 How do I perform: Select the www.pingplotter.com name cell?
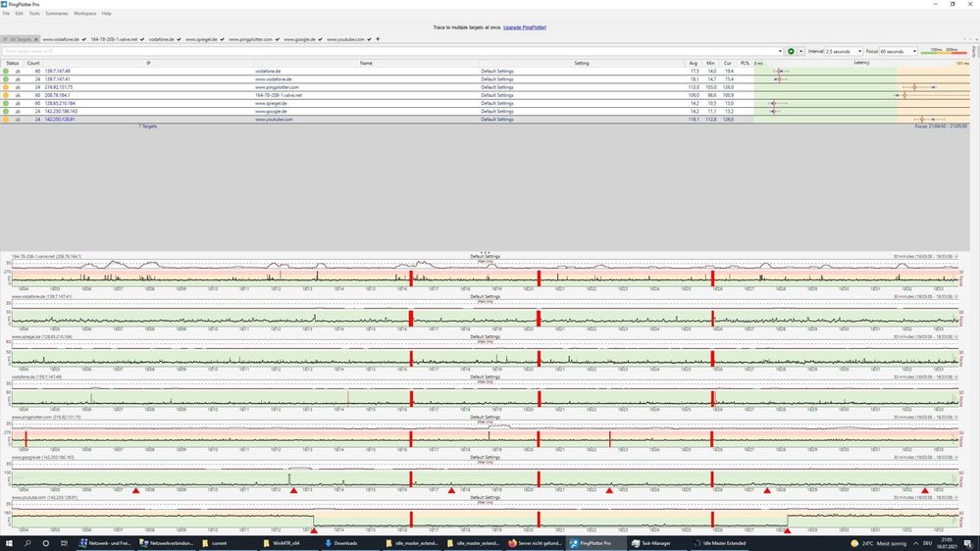pos(277,87)
